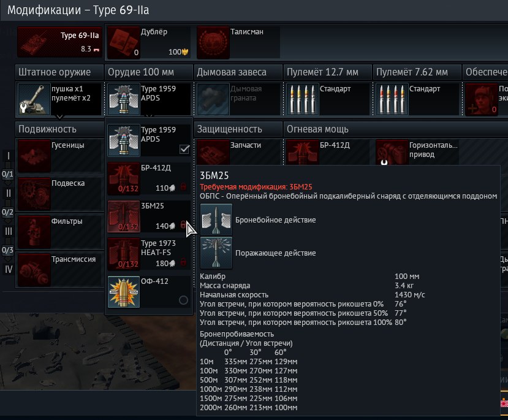Click the 180 research cost for HEAT-FS
This screenshot has height=420, width=508.
(x=165, y=263)
